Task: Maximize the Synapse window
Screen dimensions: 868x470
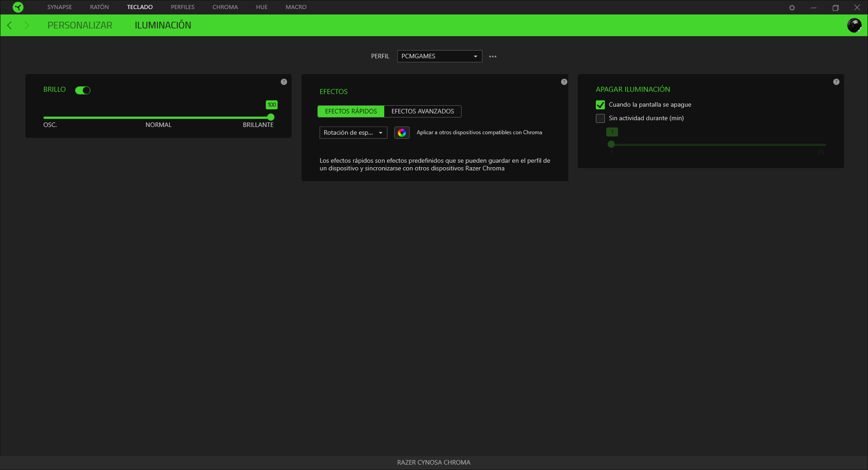Action: coord(835,8)
